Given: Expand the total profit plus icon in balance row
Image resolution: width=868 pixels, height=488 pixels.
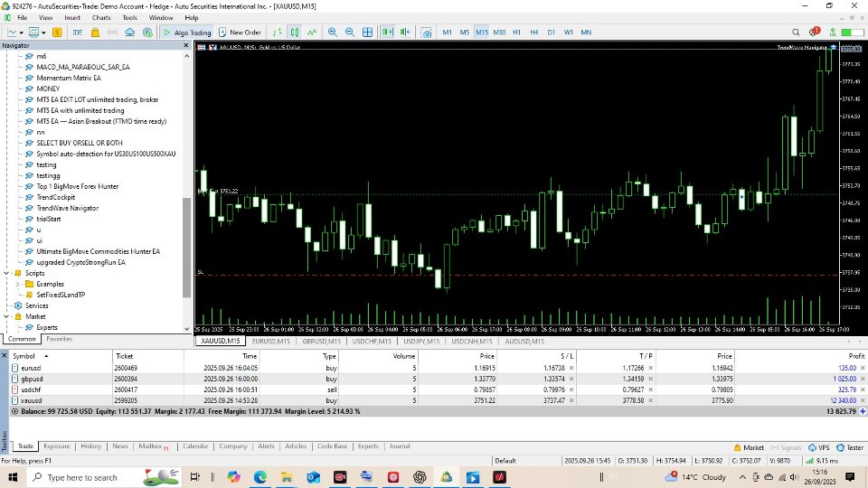Looking at the screenshot, I should coord(863,411).
